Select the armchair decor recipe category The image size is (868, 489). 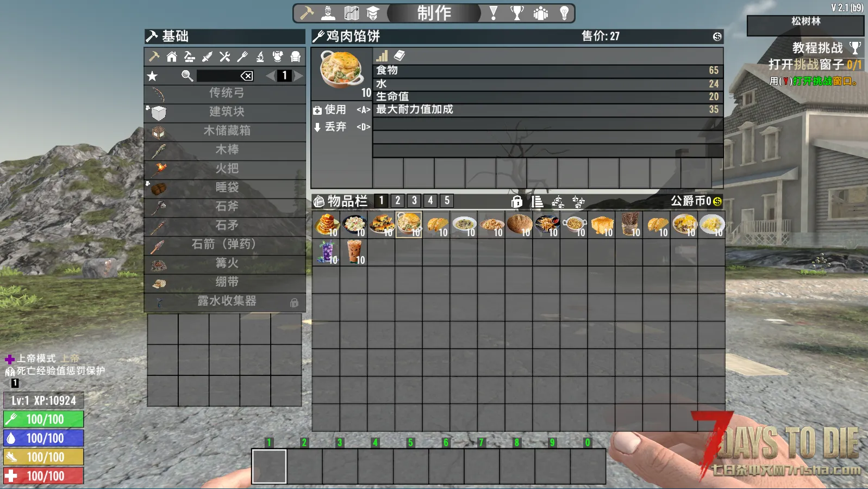click(296, 57)
